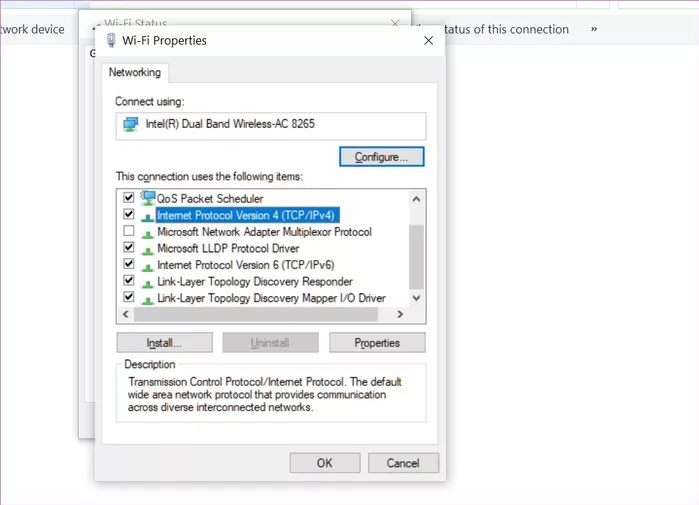Click the Microsoft LLDP Protocol Driver icon
This screenshot has height=505, width=699.
coord(148,250)
